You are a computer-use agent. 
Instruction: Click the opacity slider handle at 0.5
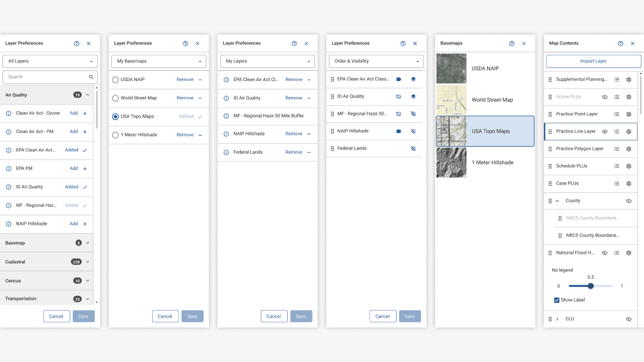click(x=591, y=286)
